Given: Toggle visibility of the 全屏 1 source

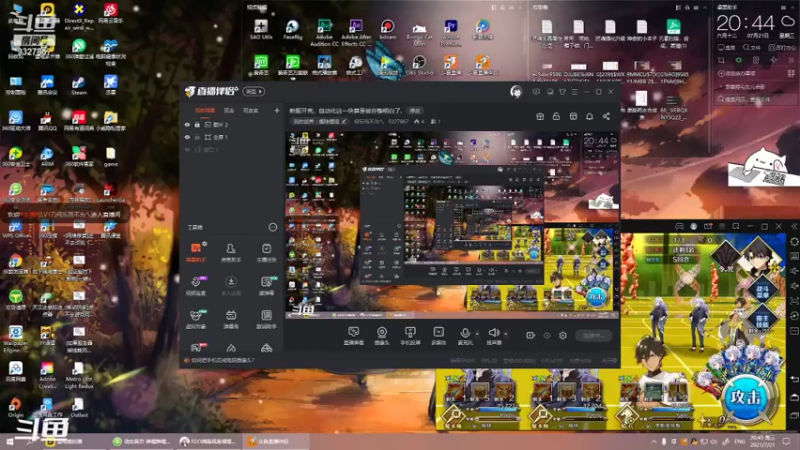Looking at the screenshot, I should coord(187,137).
